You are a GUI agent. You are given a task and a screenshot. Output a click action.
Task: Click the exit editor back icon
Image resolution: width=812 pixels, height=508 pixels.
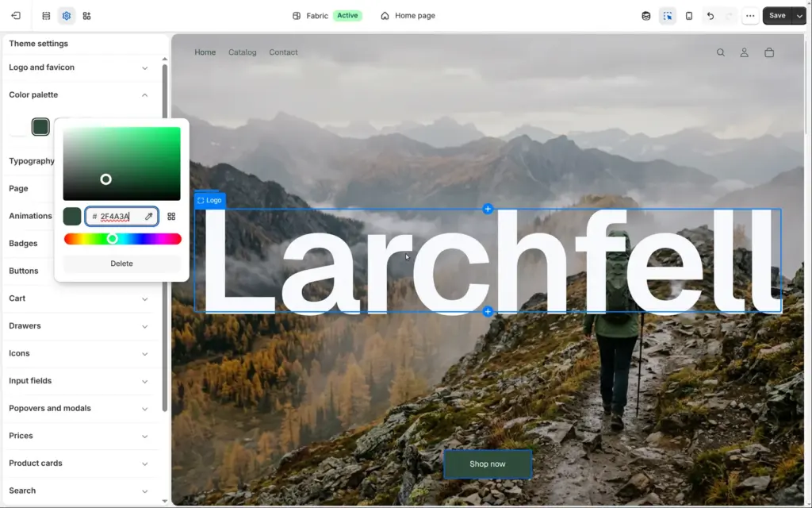coord(16,16)
